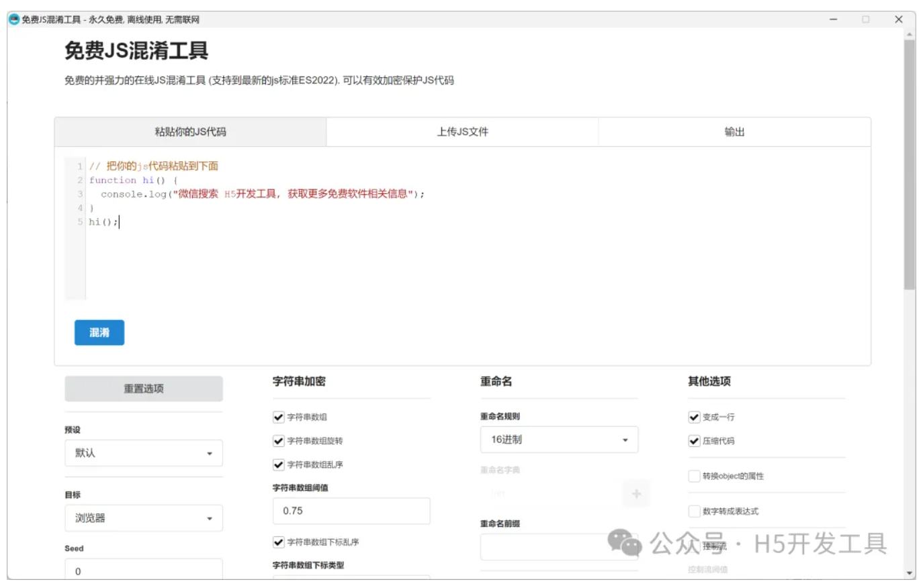Click the console.log line in editor

click(263, 194)
